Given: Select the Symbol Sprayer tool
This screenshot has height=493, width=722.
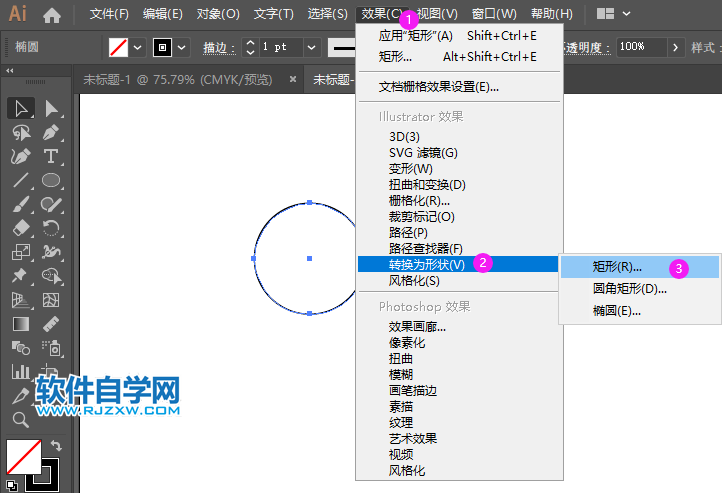Looking at the screenshot, I should click(51, 348).
